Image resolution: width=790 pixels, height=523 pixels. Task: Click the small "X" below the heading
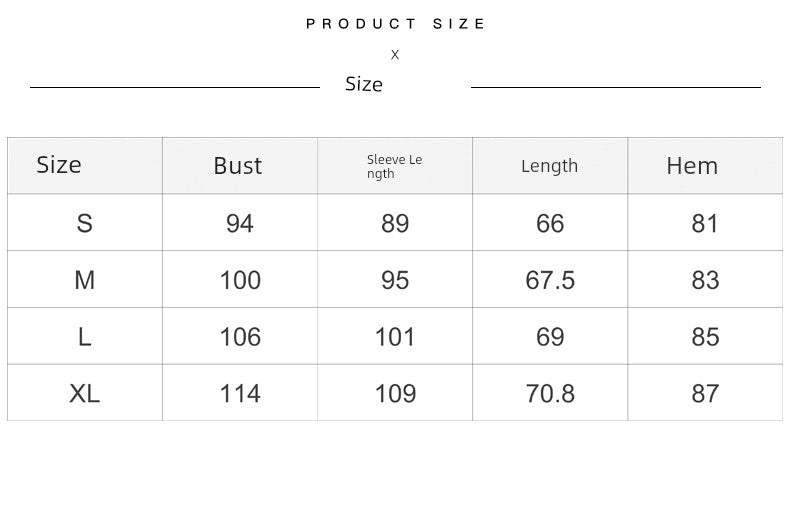pos(395,55)
